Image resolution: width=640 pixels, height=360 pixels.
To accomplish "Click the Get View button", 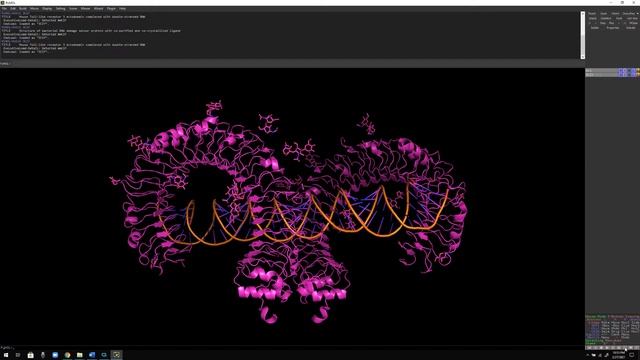I will point(631,18).
